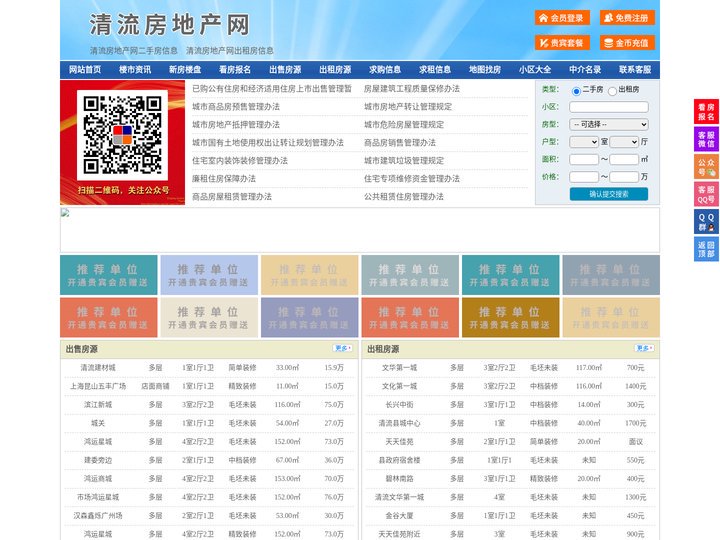The height and width of the screenshot is (540, 720).
Task: Open the 建委旁边 sale listing
Action: (98, 460)
